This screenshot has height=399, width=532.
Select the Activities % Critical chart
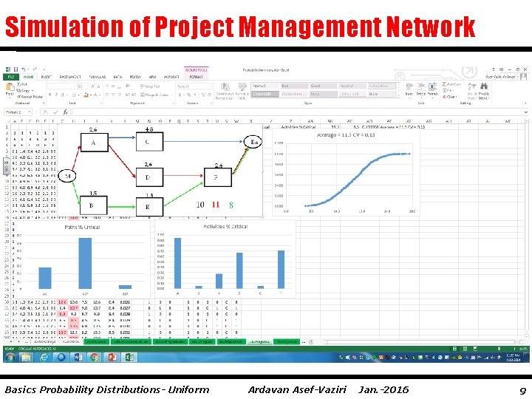[225, 259]
